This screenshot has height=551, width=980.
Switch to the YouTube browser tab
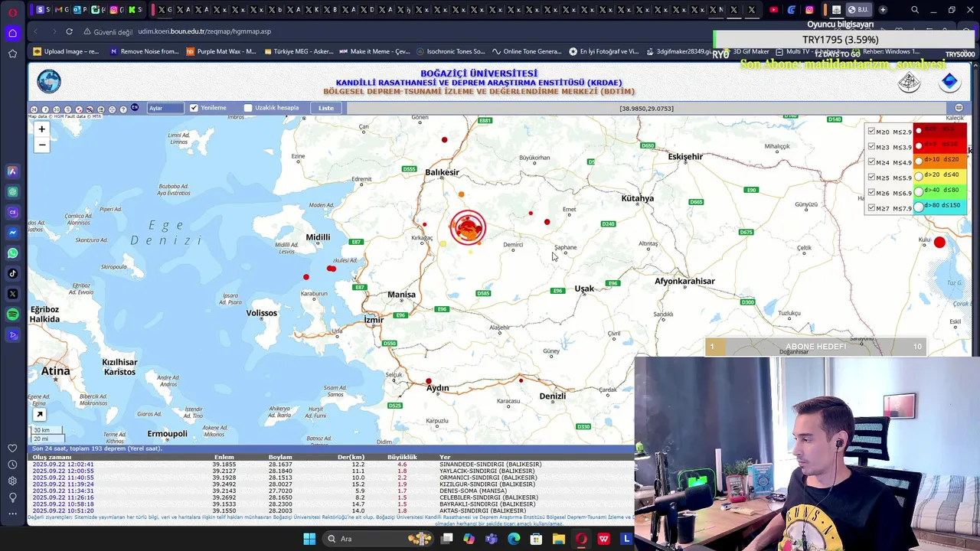773,10
